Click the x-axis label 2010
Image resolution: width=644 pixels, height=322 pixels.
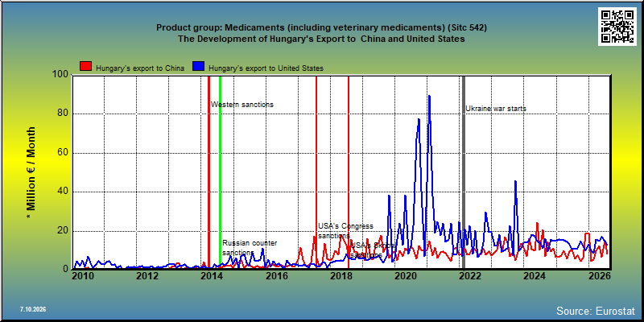point(83,276)
